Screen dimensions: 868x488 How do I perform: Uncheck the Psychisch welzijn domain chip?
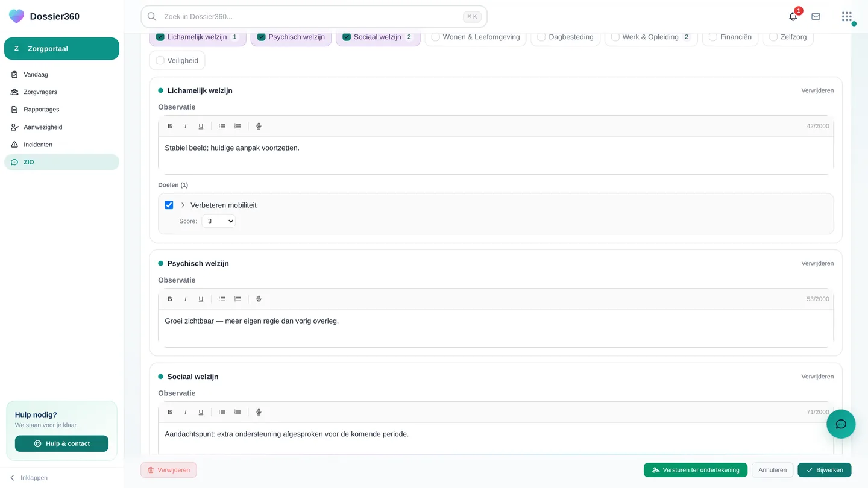291,37
